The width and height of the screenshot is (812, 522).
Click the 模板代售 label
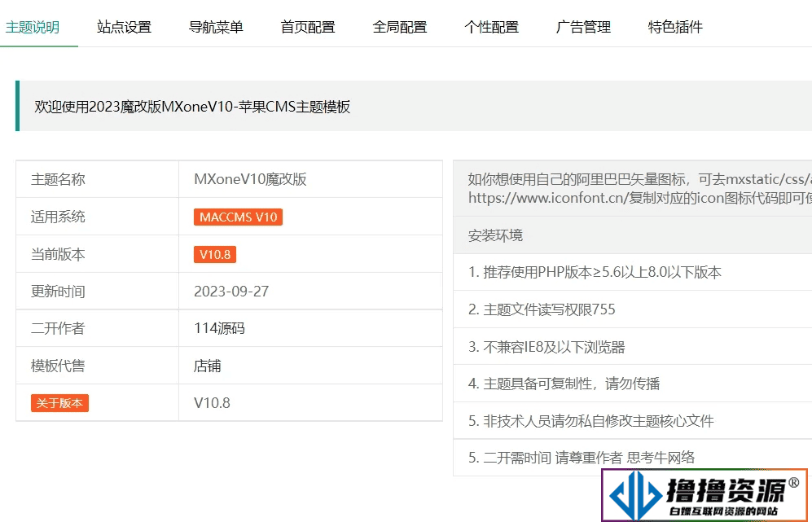coord(58,366)
